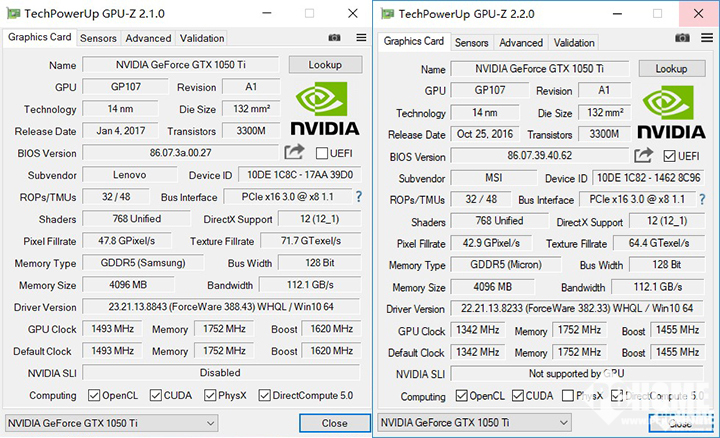
Task: Toggle PhysX checkbox in GPU-Z 2.1.0
Action: pos(210,395)
